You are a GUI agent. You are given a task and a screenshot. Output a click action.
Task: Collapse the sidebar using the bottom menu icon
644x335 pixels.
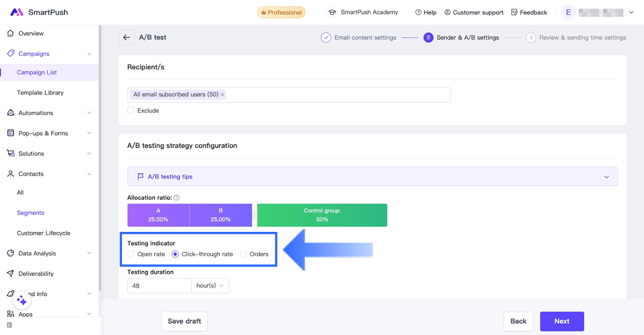10,325
